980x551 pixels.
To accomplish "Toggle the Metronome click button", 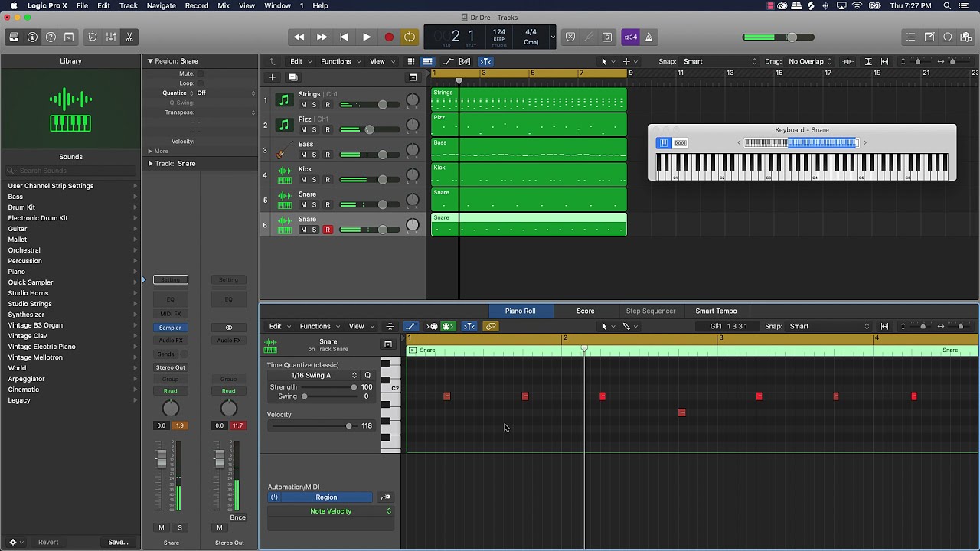I will tap(649, 37).
